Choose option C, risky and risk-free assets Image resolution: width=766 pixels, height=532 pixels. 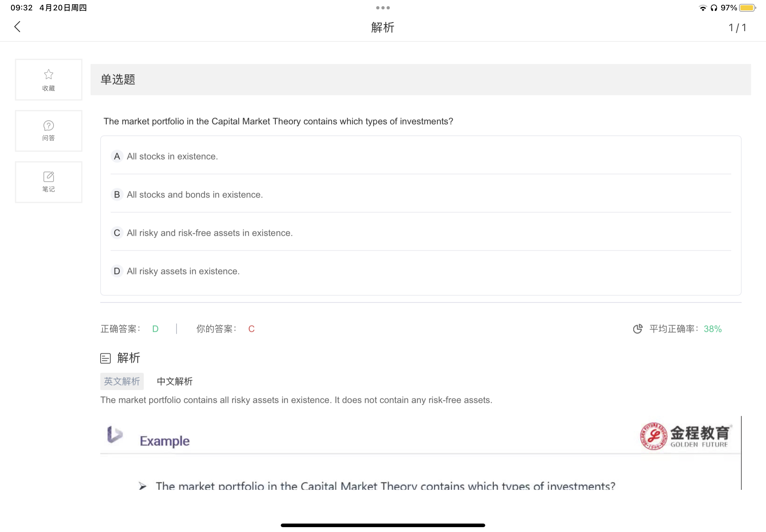pos(209,233)
